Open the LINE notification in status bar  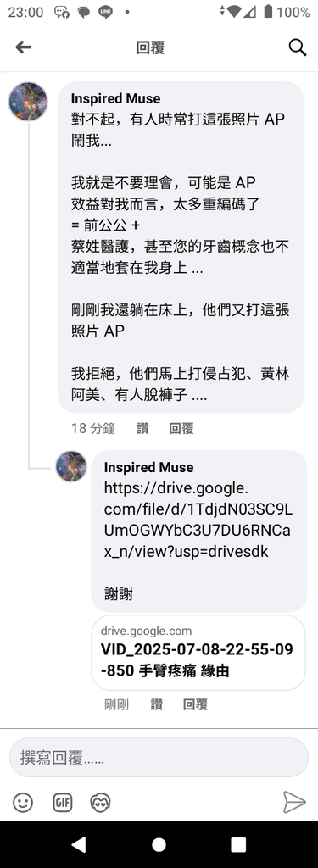click(x=105, y=12)
